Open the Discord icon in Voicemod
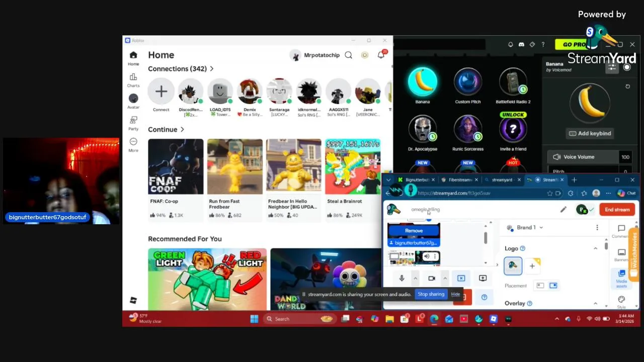Viewport: 644px width, 362px height. (521, 45)
